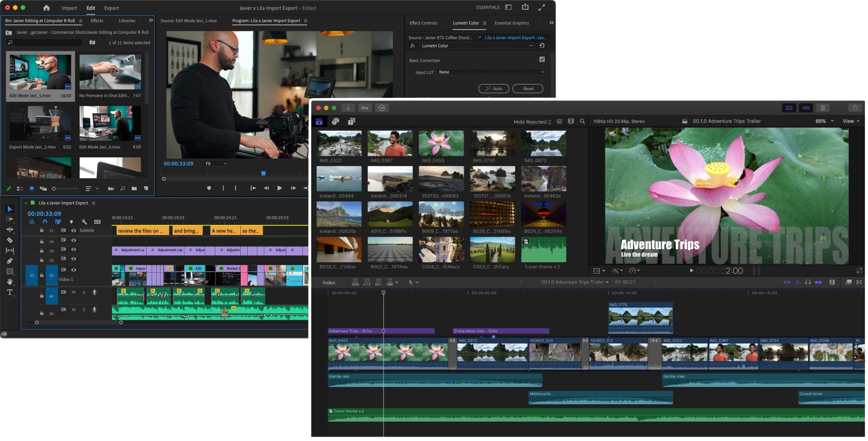Open the Hide Rejected filter popup
The width and height of the screenshot is (868, 441).
[533, 122]
